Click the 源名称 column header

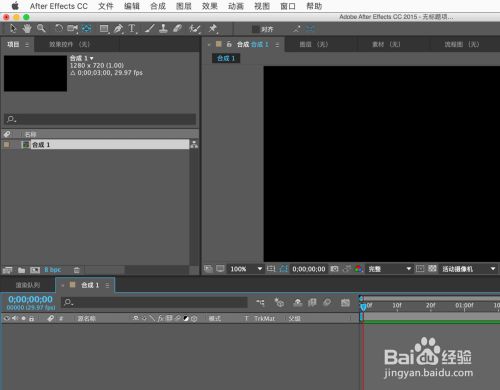pyautogui.click(x=87, y=319)
